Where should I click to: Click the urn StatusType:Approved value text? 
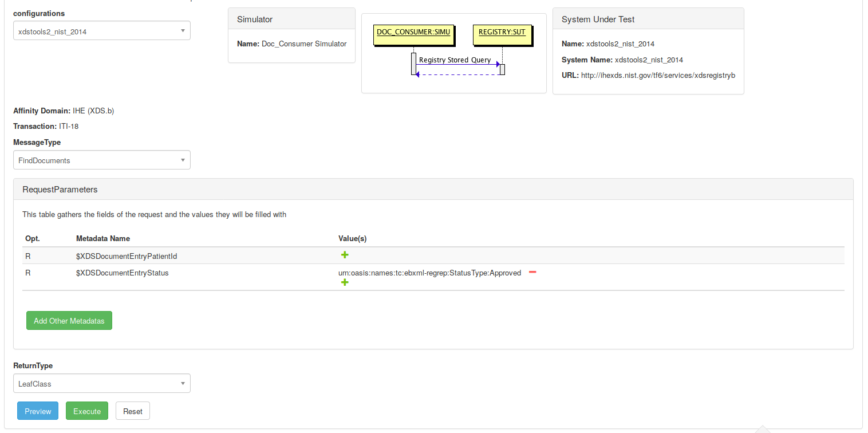(429, 273)
